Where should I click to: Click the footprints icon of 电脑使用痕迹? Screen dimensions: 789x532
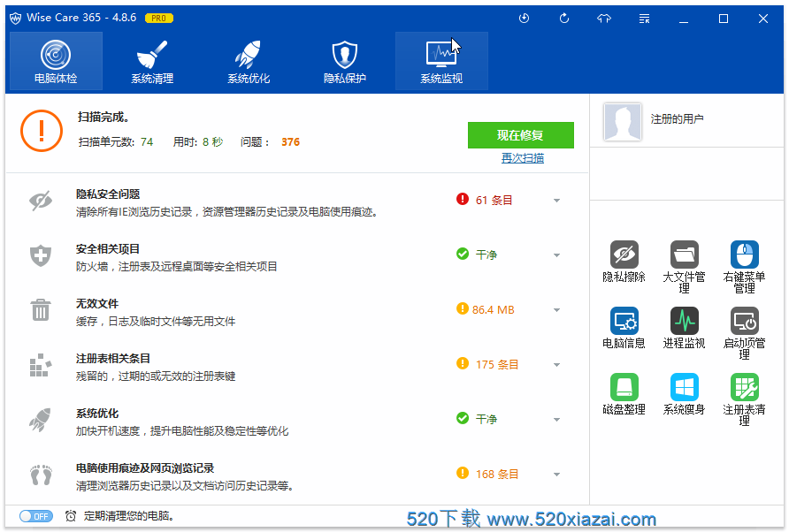(x=41, y=475)
